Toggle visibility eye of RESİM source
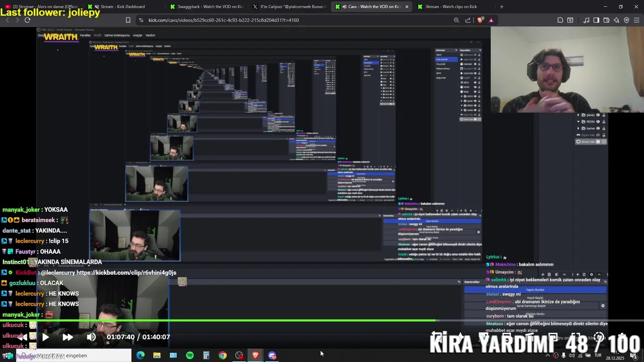This screenshot has height=362, width=644. (x=598, y=122)
